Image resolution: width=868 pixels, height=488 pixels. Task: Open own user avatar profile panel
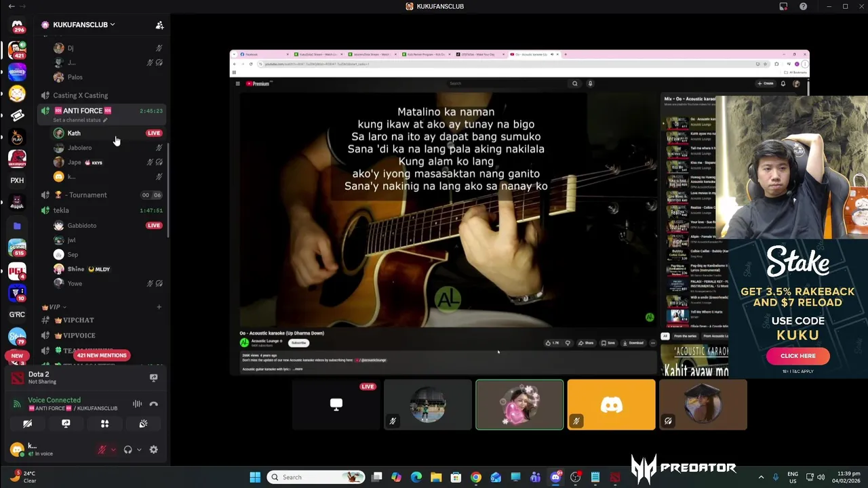point(17,450)
